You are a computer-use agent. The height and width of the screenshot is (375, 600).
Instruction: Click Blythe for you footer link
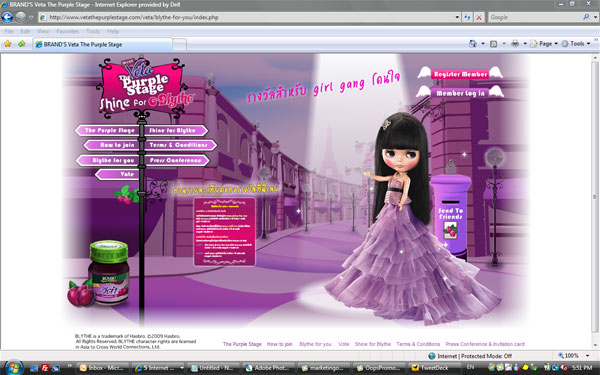tap(315, 344)
